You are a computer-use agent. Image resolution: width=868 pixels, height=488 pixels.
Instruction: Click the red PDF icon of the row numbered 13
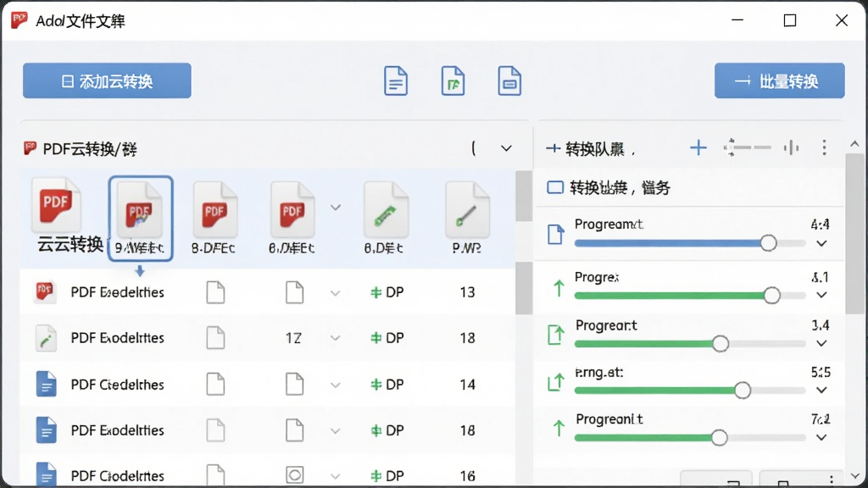pyautogui.click(x=45, y=291)
